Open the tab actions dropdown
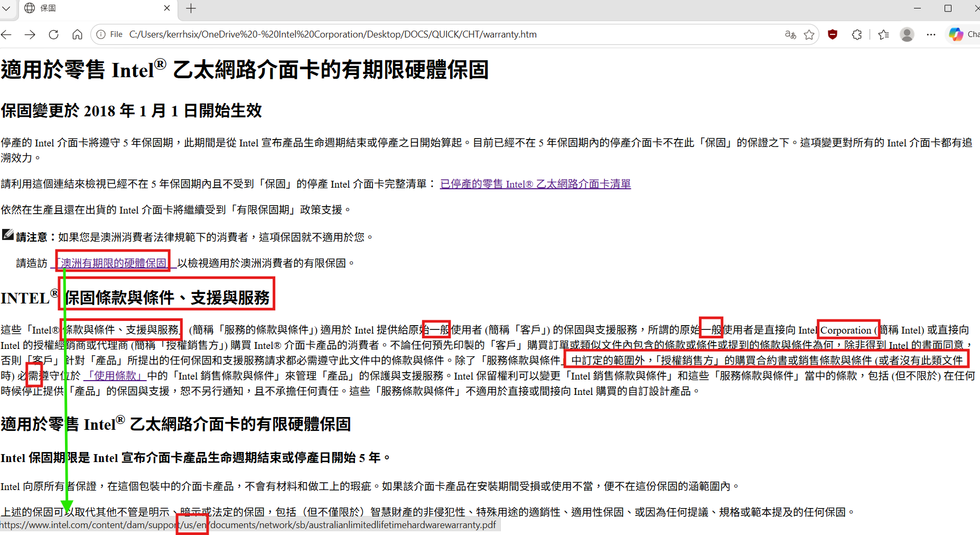The height and width of the screenshot is (535, 980). click(x=6, y=8)
